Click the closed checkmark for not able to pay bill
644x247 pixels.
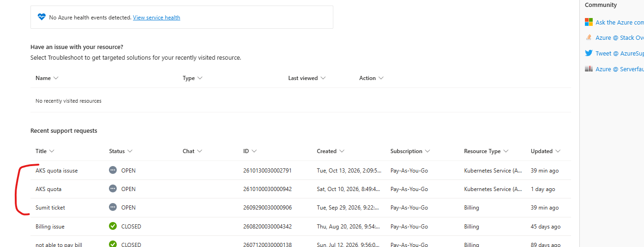click(113, 244)
